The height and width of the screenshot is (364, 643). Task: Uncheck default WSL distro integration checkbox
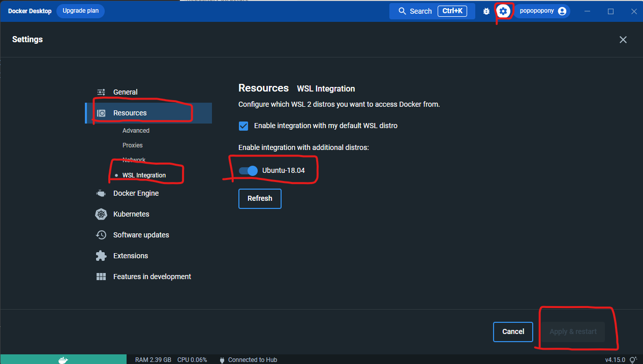(243, 126)
